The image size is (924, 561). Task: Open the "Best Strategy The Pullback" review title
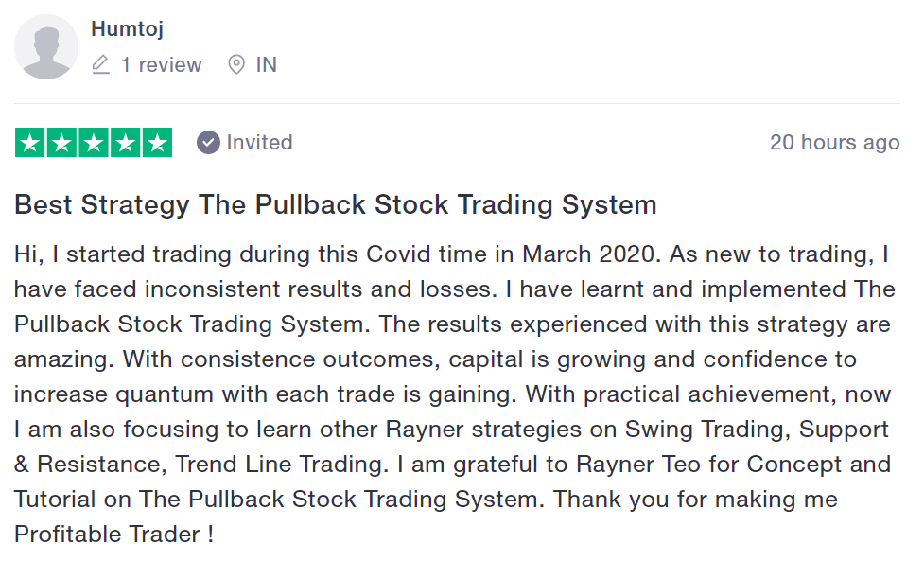[x=336, y=205]
